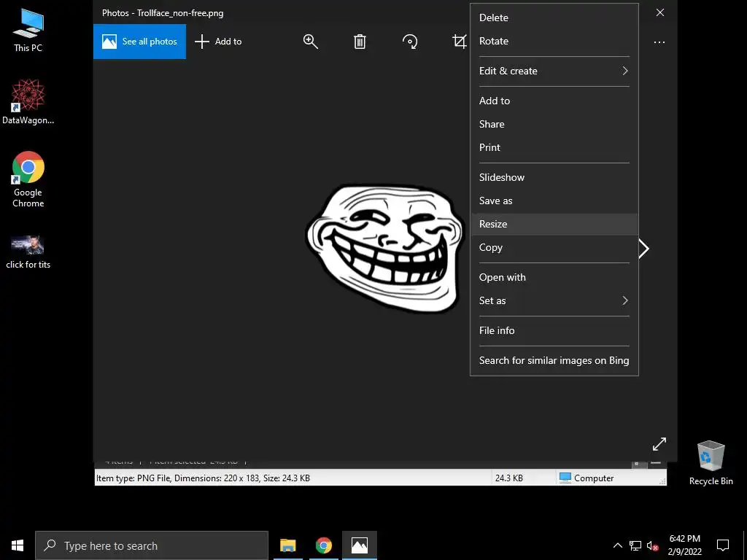Screen dimensions: 747x560
Task: Click the crop icon in Photos toolbar
Action: click(x=460, y=42)
